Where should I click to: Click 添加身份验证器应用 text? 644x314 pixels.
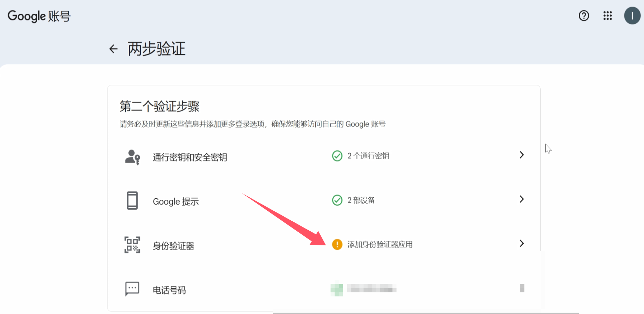click(380, 244)
